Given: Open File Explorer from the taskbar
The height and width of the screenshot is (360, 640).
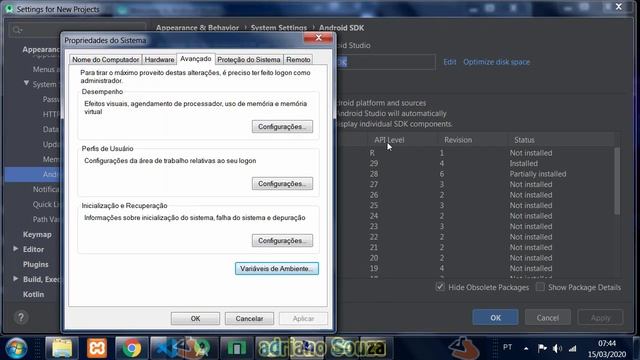Looking at the screenshot, I should (x=62, y=348).
